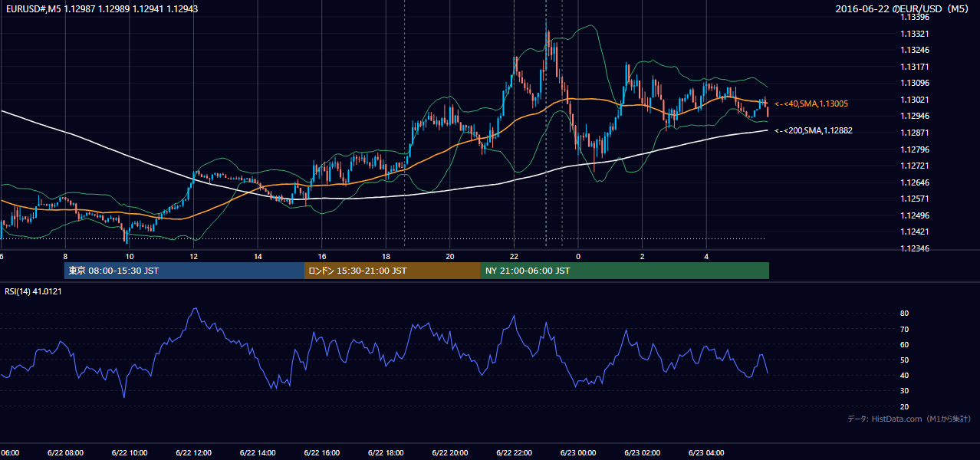Click price axis label 1.13246

(x=915, y=50)
